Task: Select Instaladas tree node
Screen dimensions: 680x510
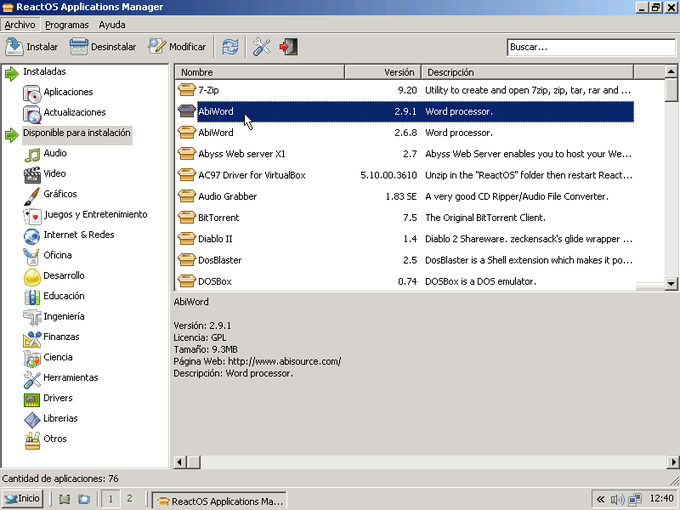Action: [x=44, y=72]
